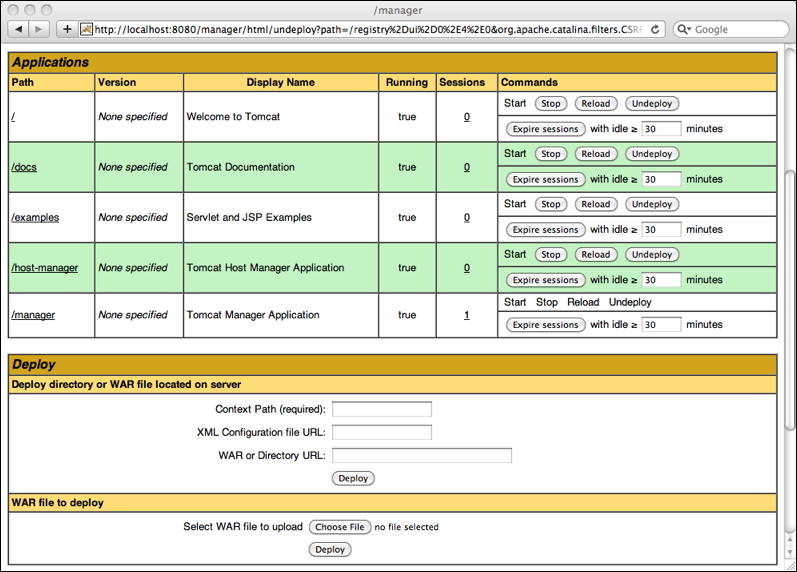Reload the /examples application
Screen dimensions: 797x572
click(x=596, y=204)
